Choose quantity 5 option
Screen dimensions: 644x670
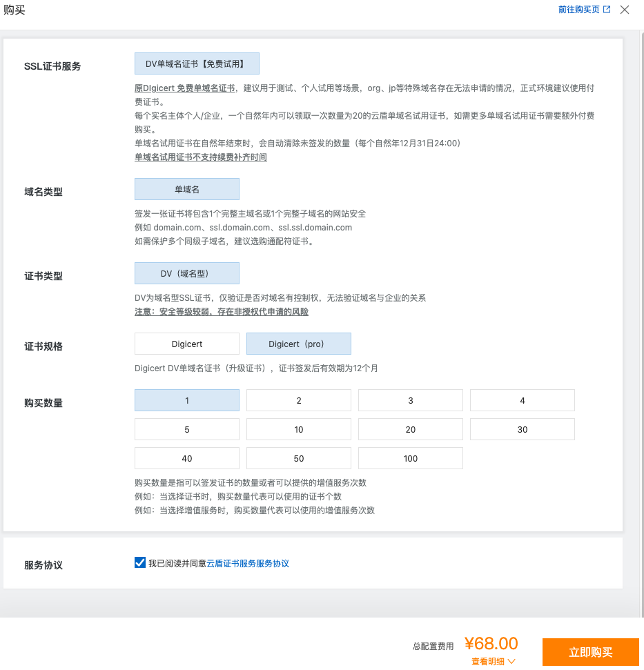click(187, 429)
